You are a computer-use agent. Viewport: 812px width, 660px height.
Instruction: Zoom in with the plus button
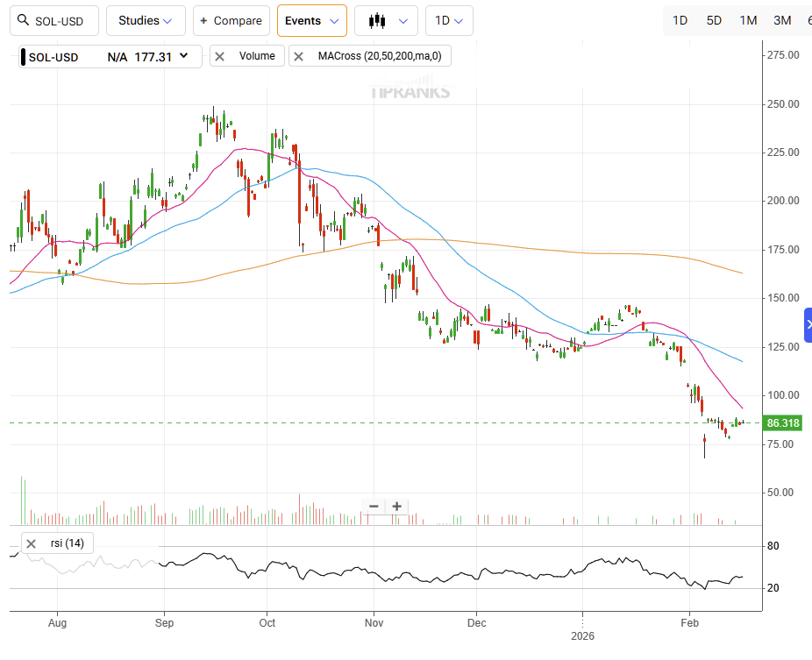[x=397, y=506]
